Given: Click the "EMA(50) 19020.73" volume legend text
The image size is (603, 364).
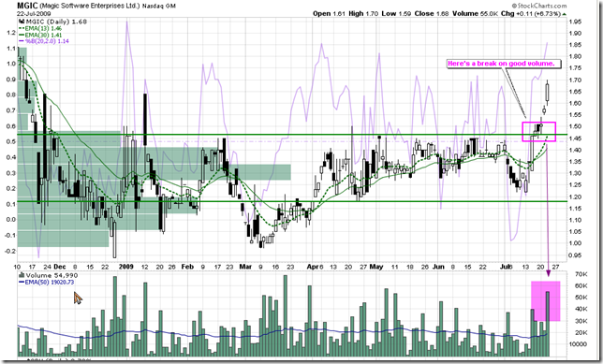Looking at the screenshot, I should pos(50,283).
